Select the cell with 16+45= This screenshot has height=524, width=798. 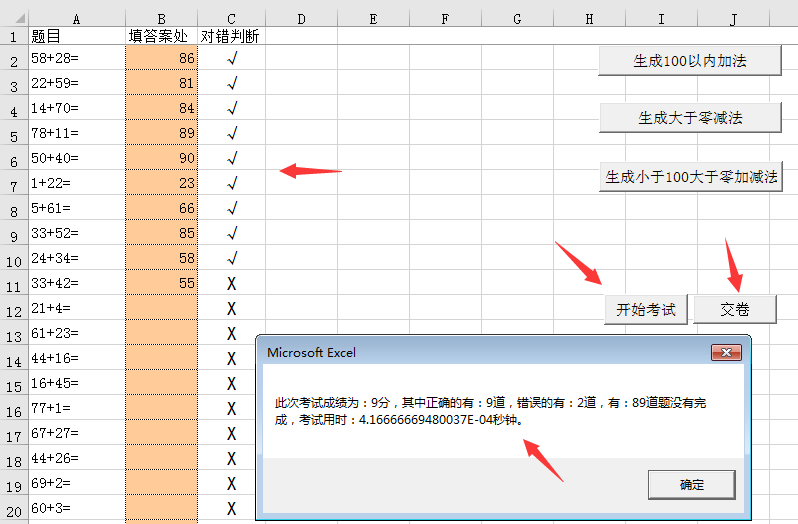(77, 383)
